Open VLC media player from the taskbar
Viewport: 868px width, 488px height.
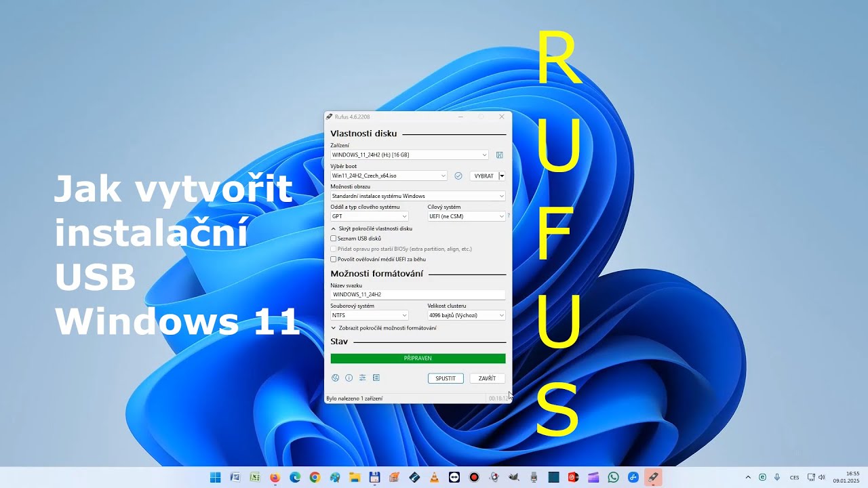tap(434, 477)
